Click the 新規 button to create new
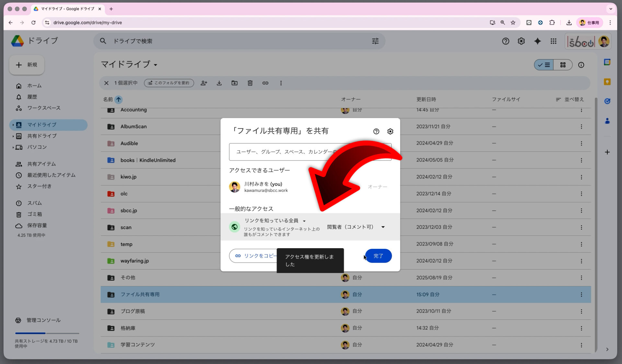Image resolution: width=622 pixels, height=364 pixels. [27, 65]
